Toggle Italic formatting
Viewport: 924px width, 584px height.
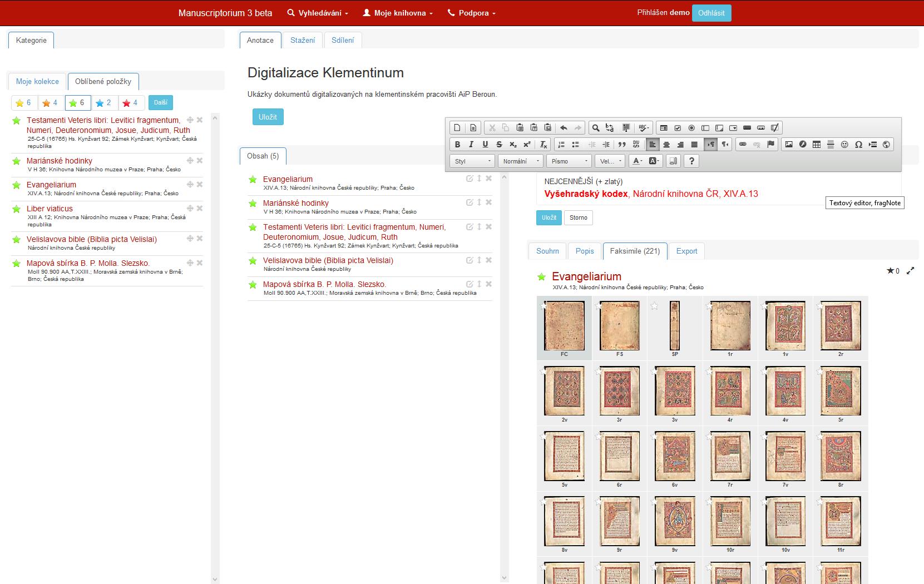pyautogui.click(x=471, y=144)
